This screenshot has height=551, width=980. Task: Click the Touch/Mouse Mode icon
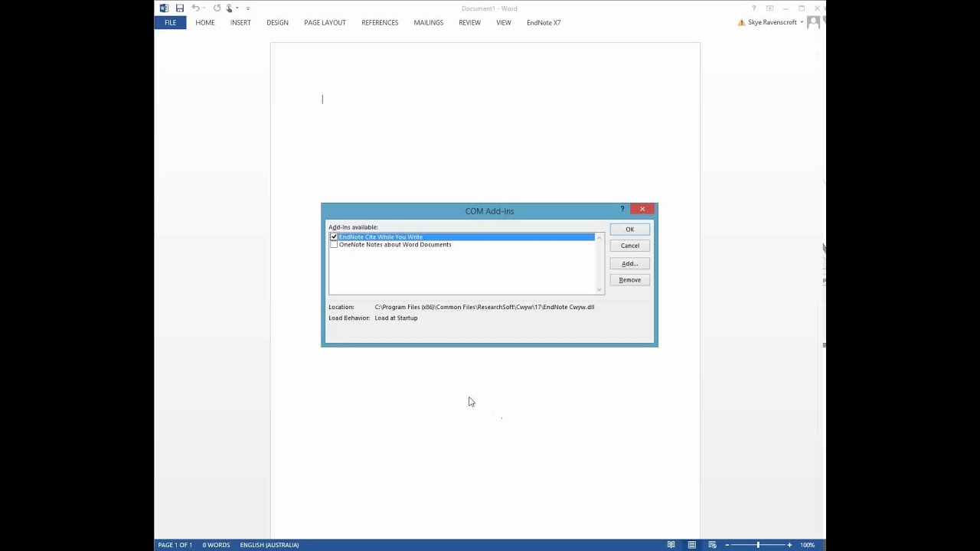click(x=228, y=8)
